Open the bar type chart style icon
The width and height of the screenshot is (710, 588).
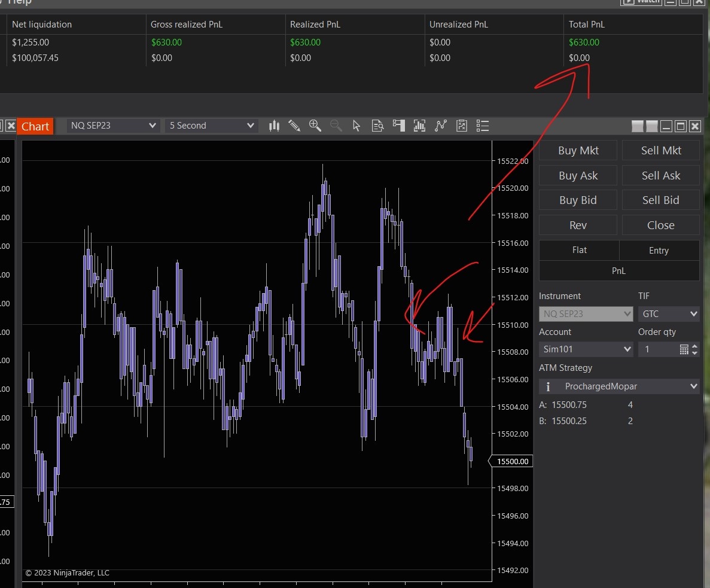pyautogui.click(x=275, y=126)
